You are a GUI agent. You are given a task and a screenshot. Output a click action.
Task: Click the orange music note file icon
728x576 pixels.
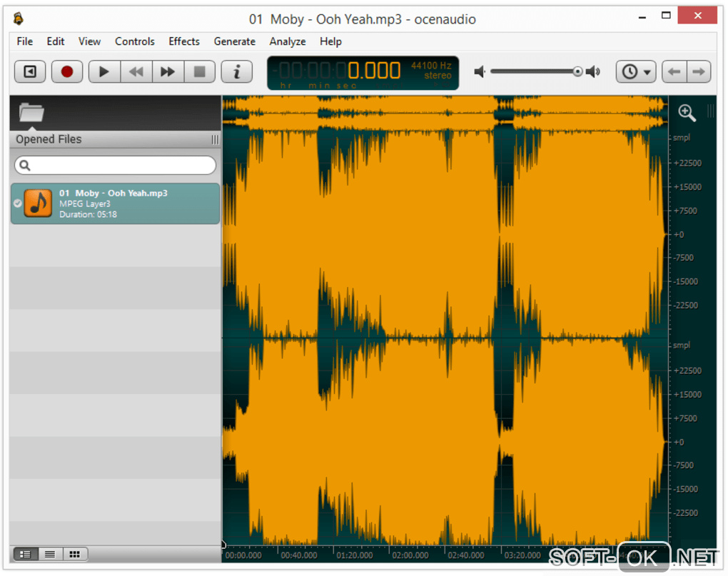(38, 203)
